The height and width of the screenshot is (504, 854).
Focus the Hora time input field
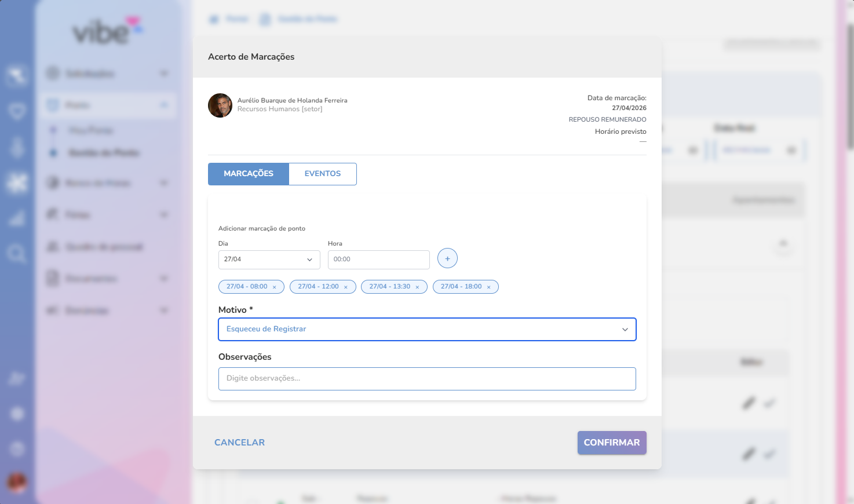pos(378,260)
